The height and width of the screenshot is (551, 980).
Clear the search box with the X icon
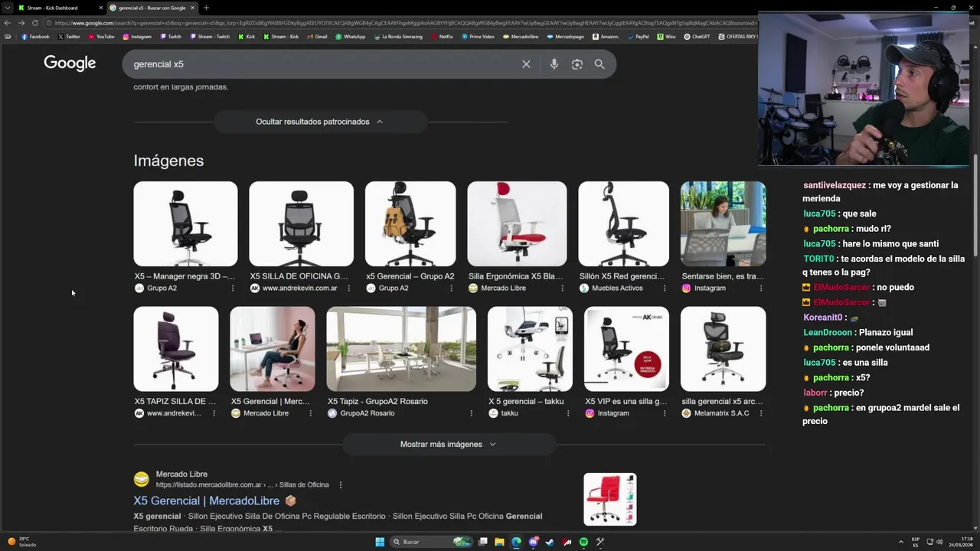tap(526, 64)
